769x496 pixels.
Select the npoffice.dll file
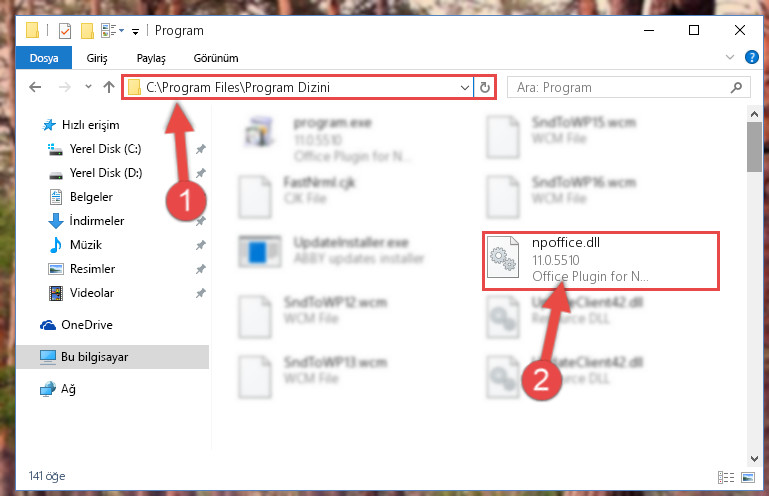[x=601, y=261]
